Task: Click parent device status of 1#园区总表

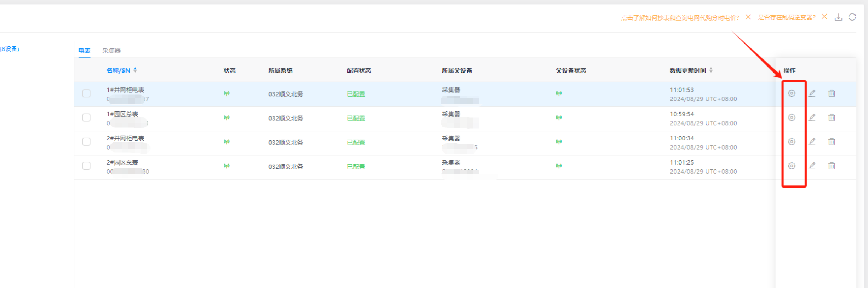Action: coord(559,117)
